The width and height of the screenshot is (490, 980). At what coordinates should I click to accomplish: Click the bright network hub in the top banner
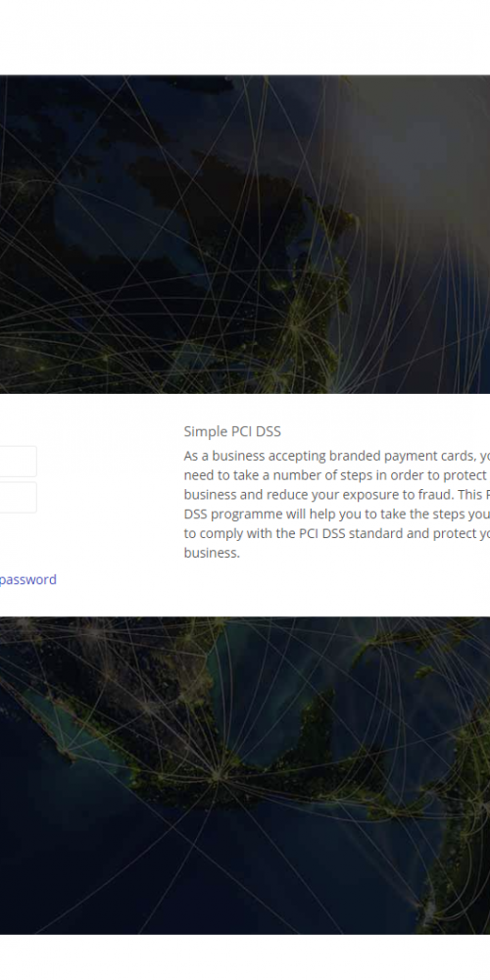(x=295, y=323)
